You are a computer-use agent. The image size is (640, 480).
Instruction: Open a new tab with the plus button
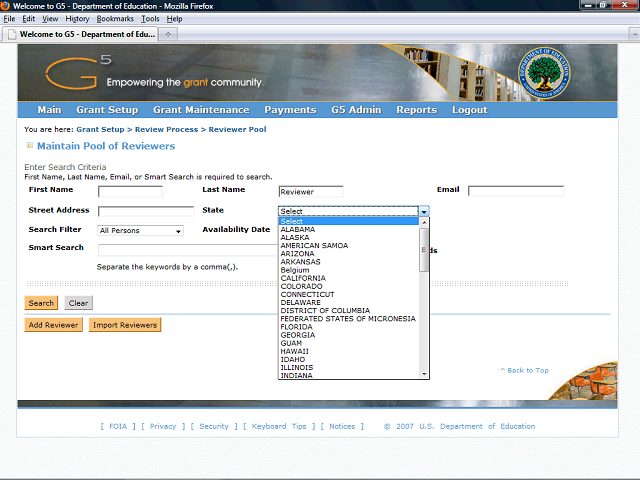(168, 34)
